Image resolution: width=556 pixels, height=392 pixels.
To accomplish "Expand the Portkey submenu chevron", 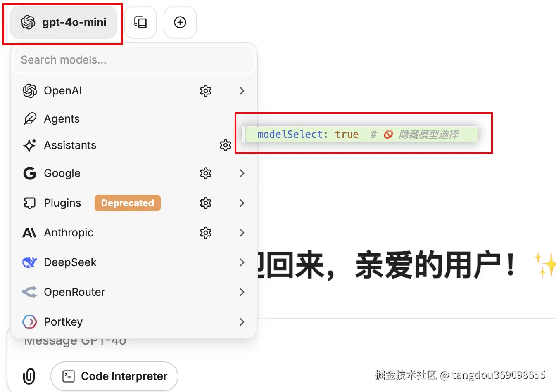I will 242,322.
